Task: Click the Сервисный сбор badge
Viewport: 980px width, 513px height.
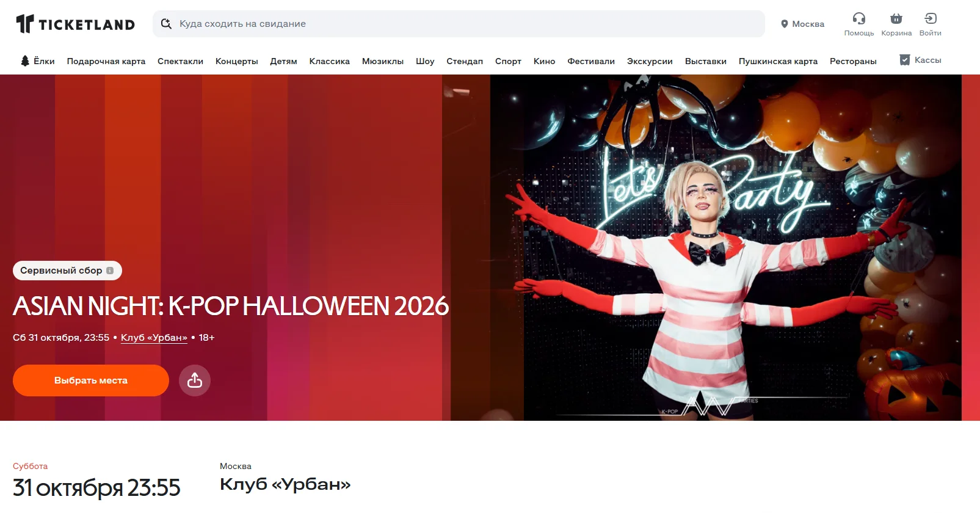Action: tap(67, 271)
